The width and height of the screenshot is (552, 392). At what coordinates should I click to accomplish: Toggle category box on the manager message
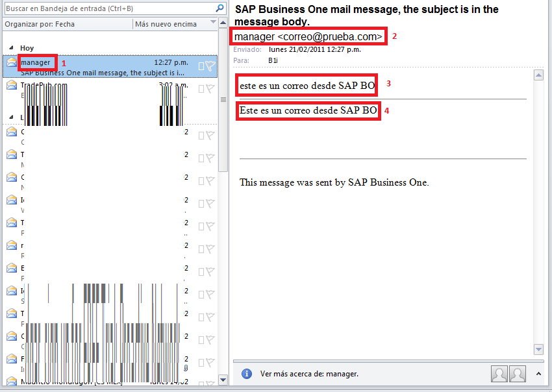tap(201, 66)
